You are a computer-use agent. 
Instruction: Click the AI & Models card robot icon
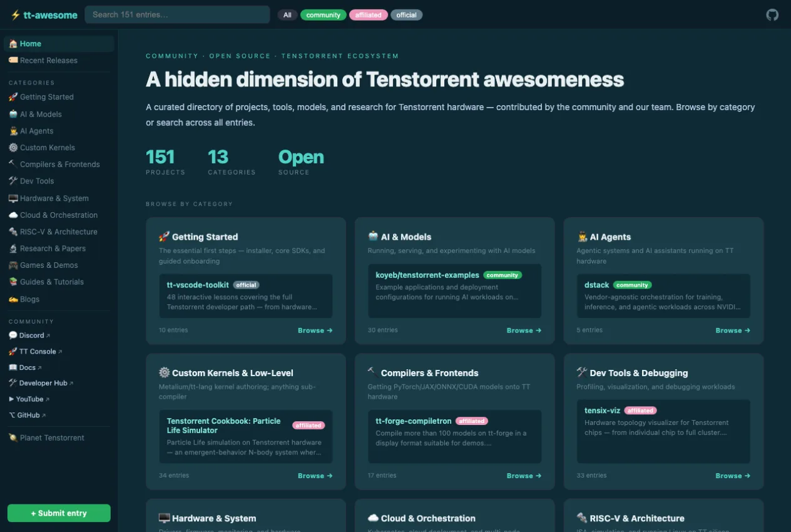click(374, 237)
